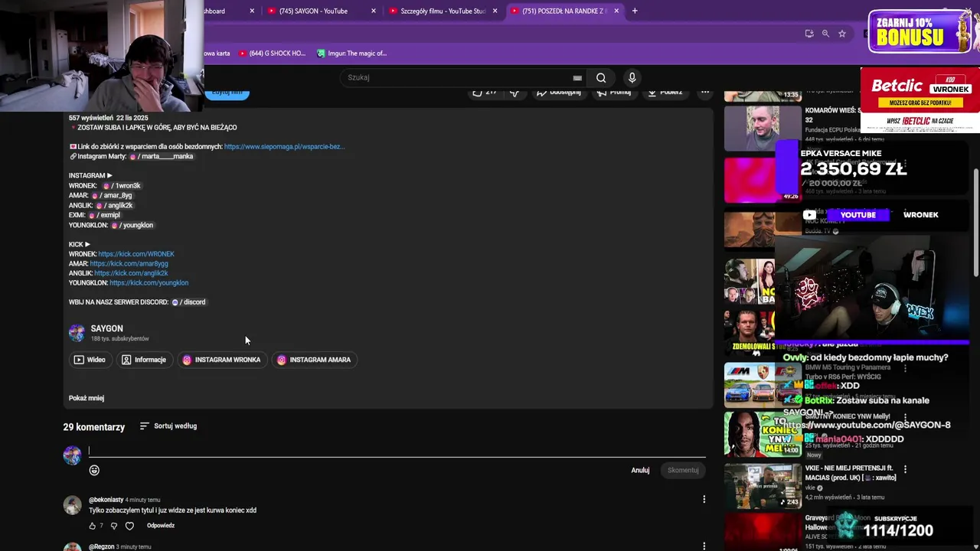
Task: Open the siepomaga.pl fundraiser link
Action: [284, 147]
